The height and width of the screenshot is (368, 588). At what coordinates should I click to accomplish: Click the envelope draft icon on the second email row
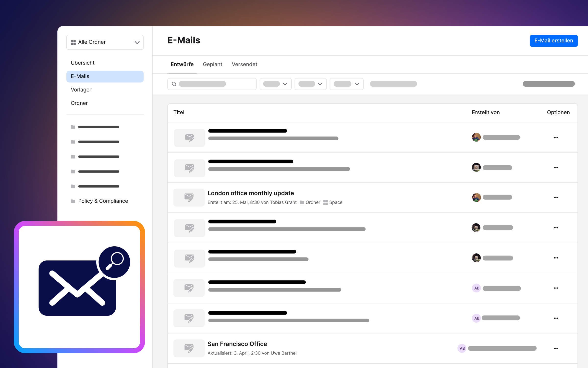[189, 168]
